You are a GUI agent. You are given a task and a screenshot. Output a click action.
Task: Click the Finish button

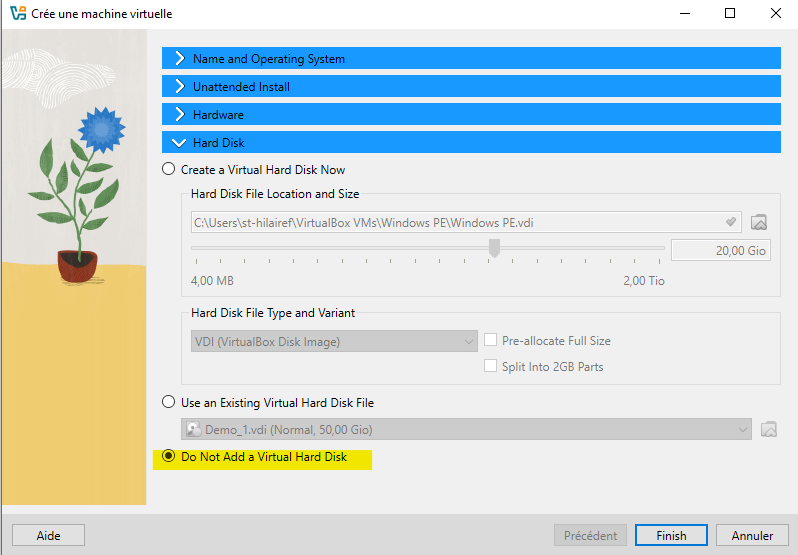(x=671, y=535)
